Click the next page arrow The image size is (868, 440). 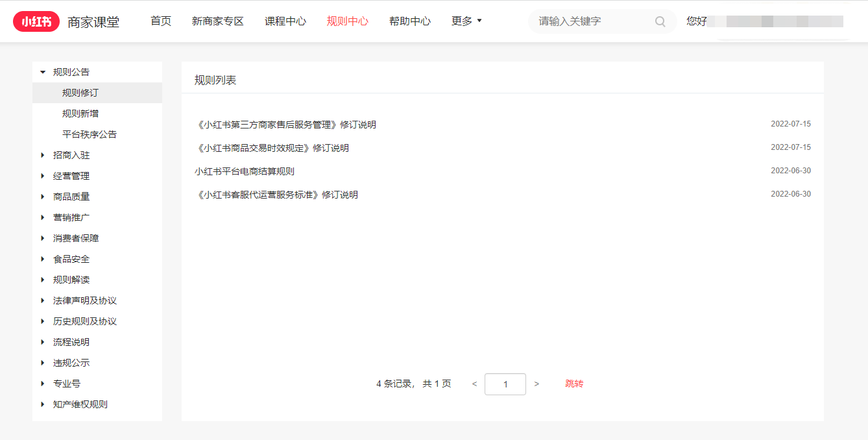(x=536, y=384)
